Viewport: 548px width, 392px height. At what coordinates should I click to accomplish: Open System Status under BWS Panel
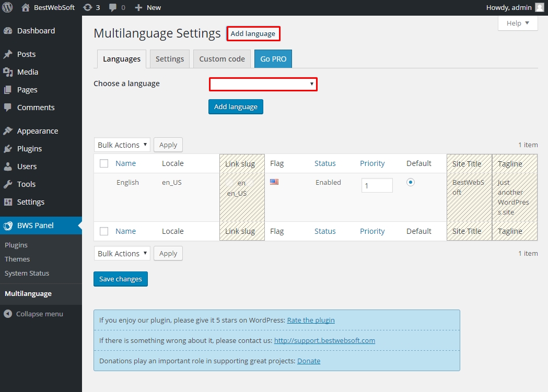coord(27,273)
